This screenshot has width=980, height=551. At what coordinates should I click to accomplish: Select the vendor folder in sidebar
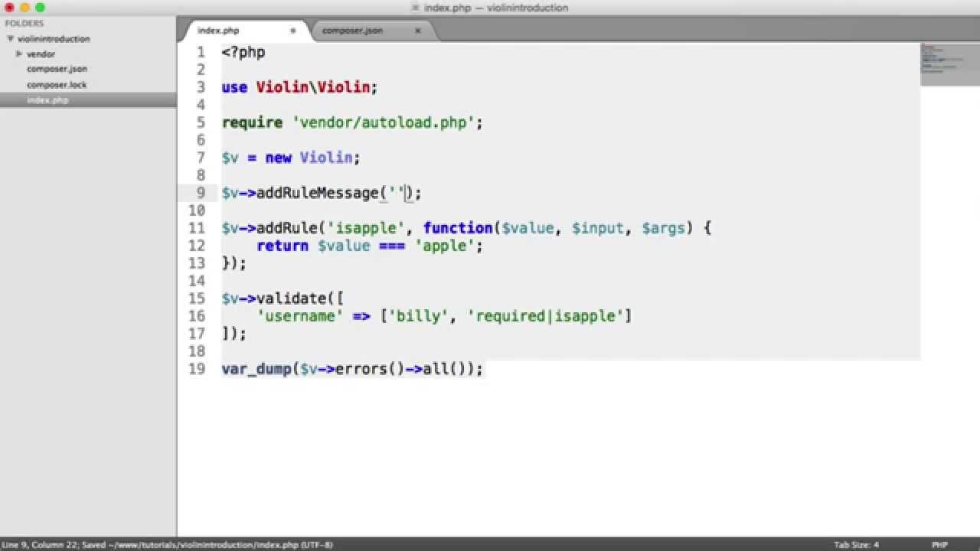41,54
